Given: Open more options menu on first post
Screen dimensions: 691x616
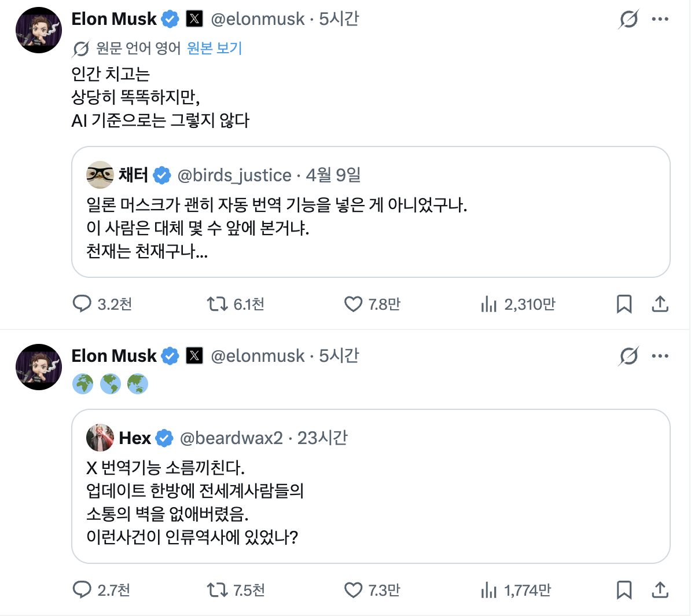Looking at the screenshot, I should point(660,19).
